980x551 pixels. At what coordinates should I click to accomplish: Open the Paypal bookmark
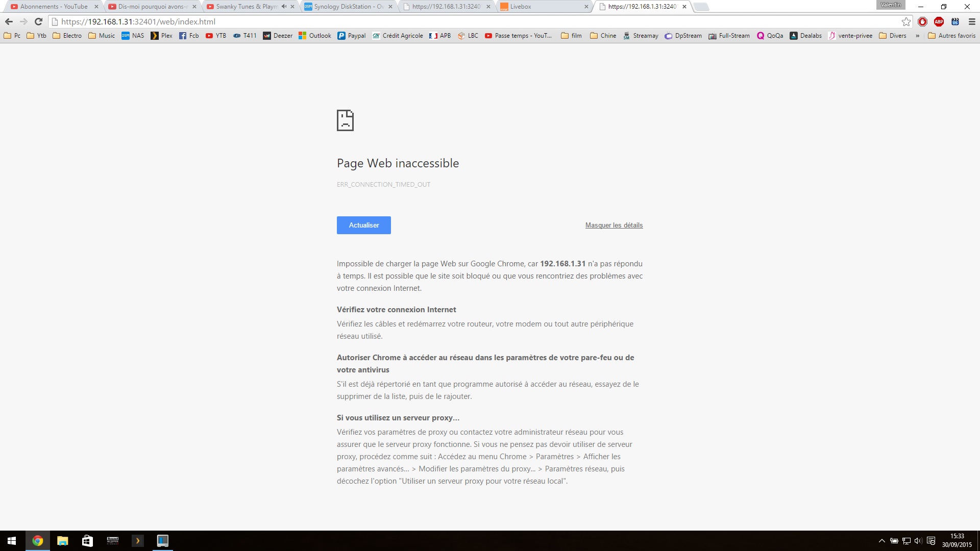coord(352,36)
